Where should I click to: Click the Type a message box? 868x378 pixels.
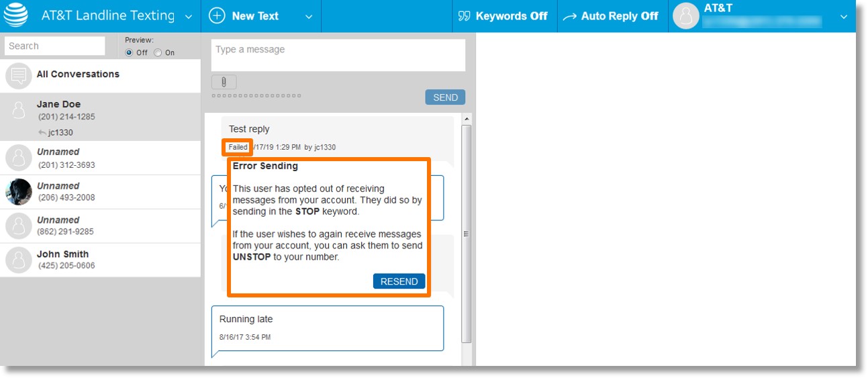coord(338,55)
